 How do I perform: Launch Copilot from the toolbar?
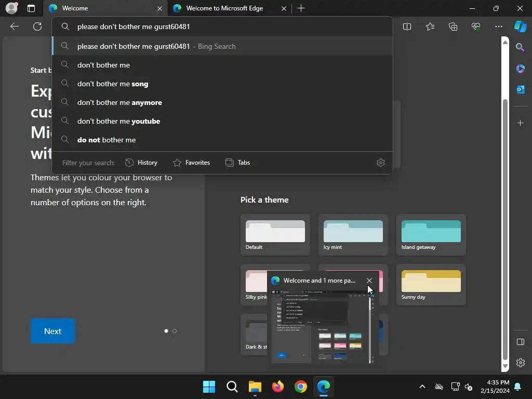(x=521, y=26)
